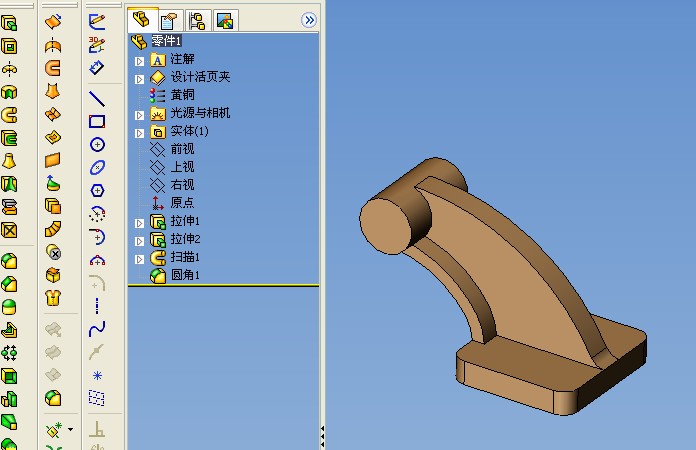Select the Rib feature tool
The image size is (696, 450).
(x=9, y=330)
